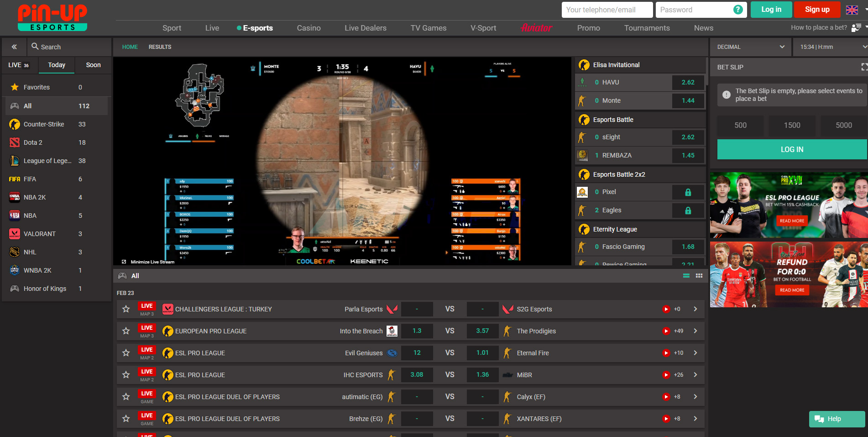
Task: Open the 15:34 time format dropdown
Action: tap(830, 47)
